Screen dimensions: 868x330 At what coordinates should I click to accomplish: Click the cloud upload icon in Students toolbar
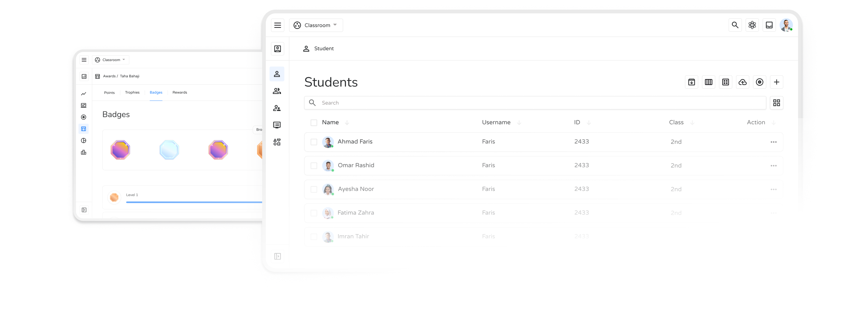point(742,82)
